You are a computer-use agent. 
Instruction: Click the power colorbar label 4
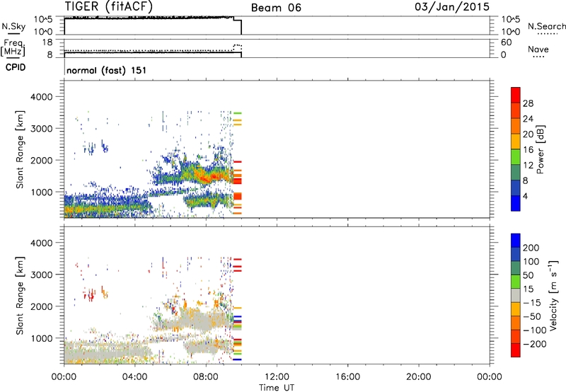[525, 196]
